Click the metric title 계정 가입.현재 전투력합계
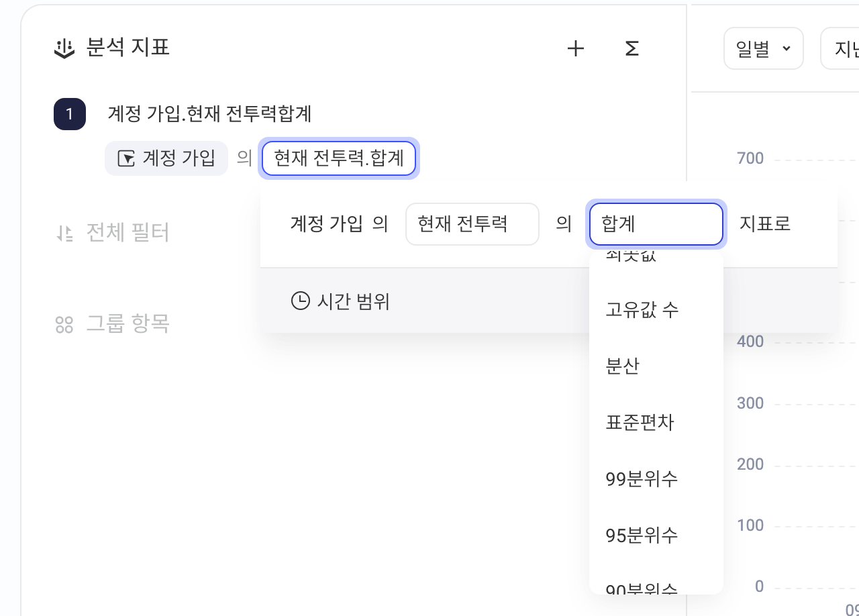This screenshot has width=859, height=616. point(209,114)
